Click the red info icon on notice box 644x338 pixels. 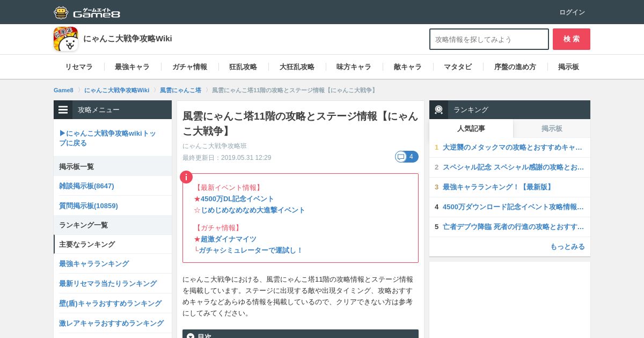(186, 177)
